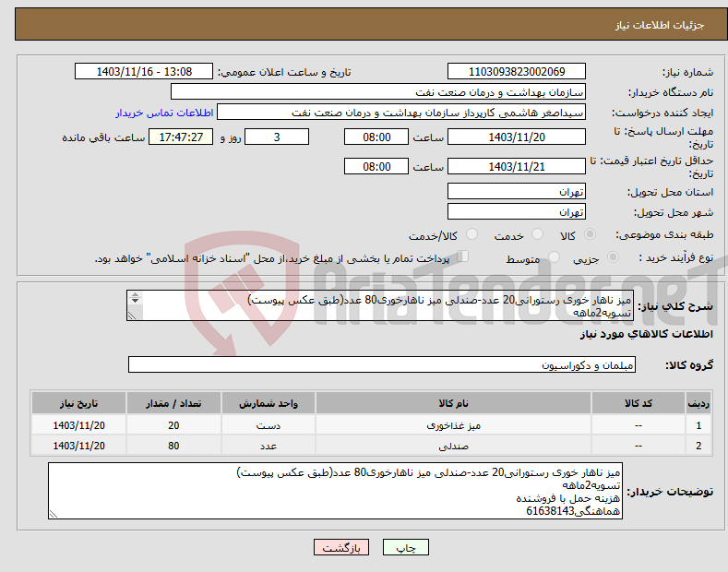The height and width of the screenshot is (572, 728).
Task: Click the response deadline time 08:00 field
Action: click(376, 137)
